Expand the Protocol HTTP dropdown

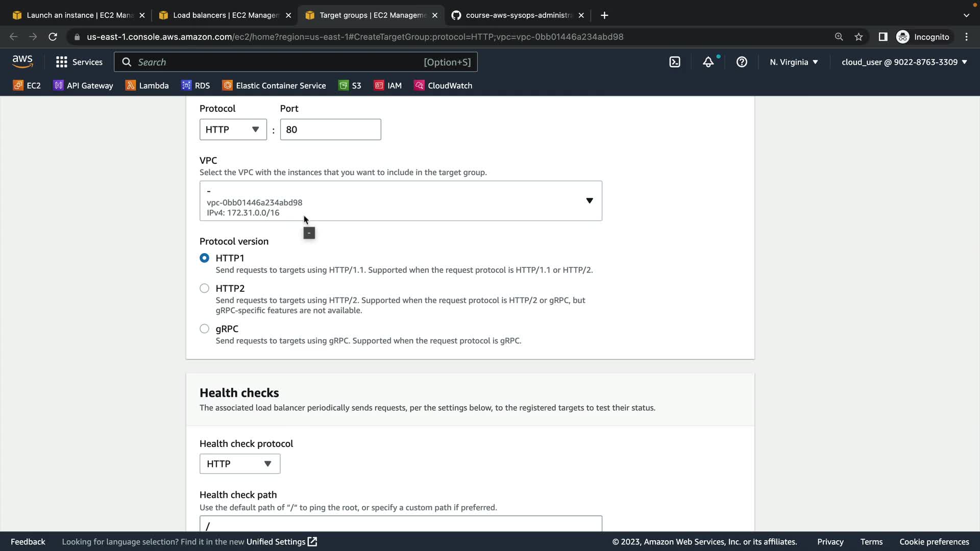coord(233,130)
